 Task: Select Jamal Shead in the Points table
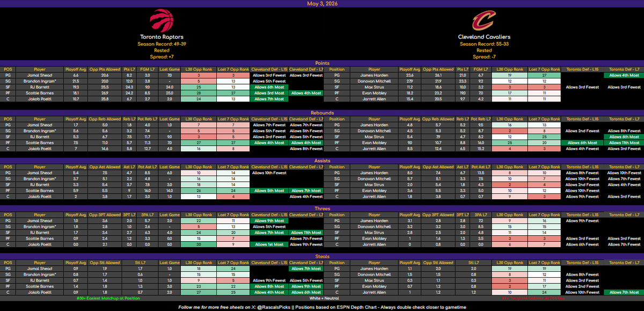40,76
